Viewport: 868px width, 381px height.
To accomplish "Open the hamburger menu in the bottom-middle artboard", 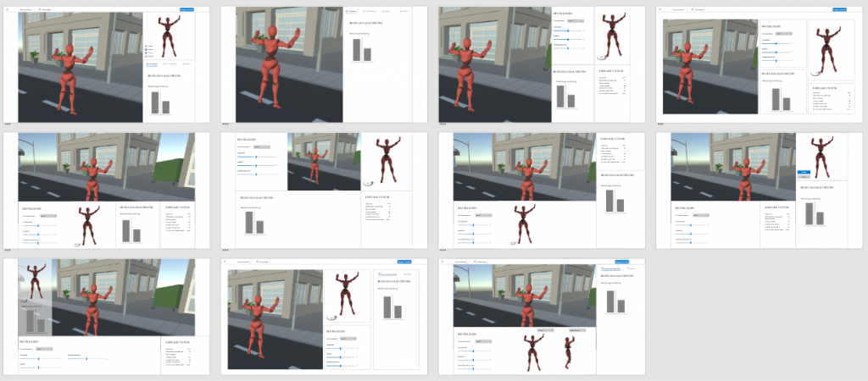I will click(226, 262).
